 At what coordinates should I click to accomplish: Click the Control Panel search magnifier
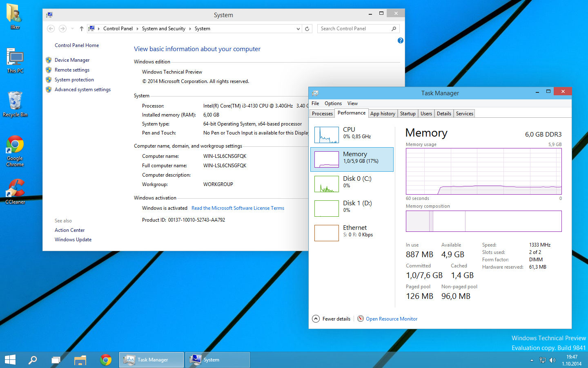tap(394, 29)
